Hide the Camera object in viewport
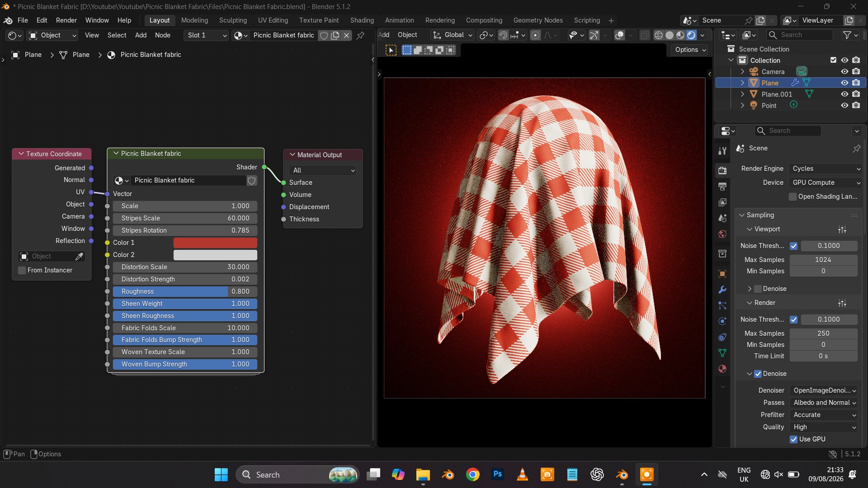This screenshot has height=488, width=868. tap(844, 71)
